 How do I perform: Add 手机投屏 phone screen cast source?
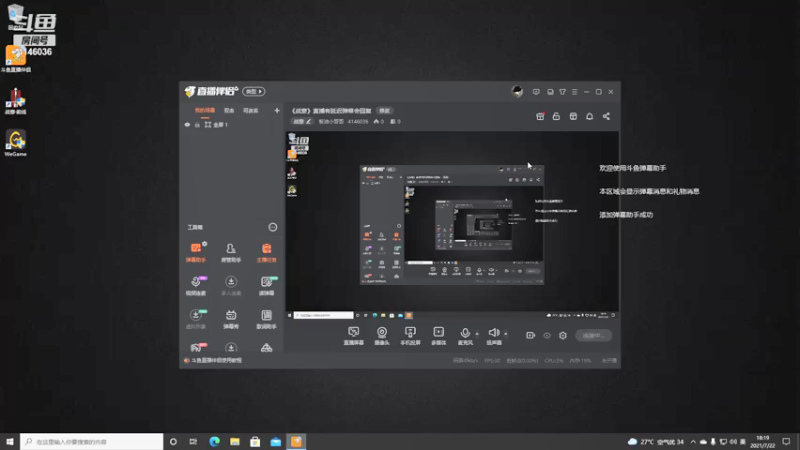pyautogui.click(x=410, y=336)
